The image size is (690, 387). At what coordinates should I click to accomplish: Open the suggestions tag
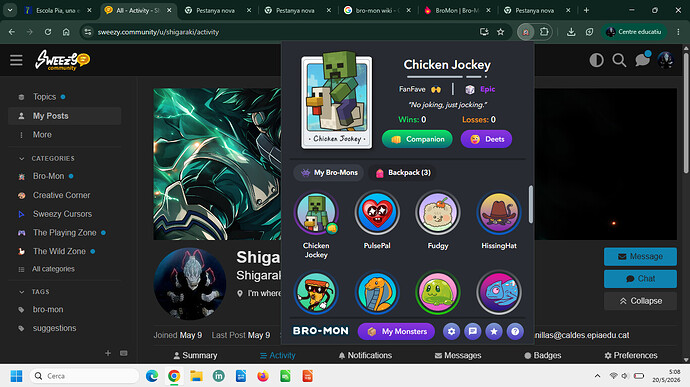coord(54,328)
